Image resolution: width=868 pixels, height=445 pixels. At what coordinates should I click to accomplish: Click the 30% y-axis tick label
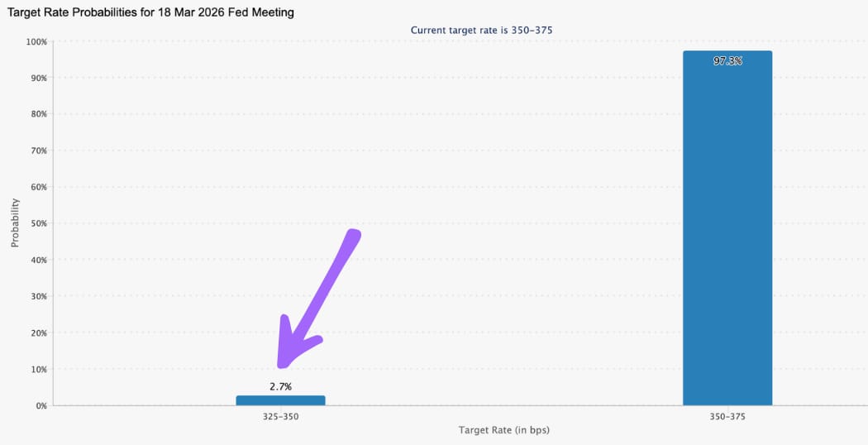click(37, 296)
